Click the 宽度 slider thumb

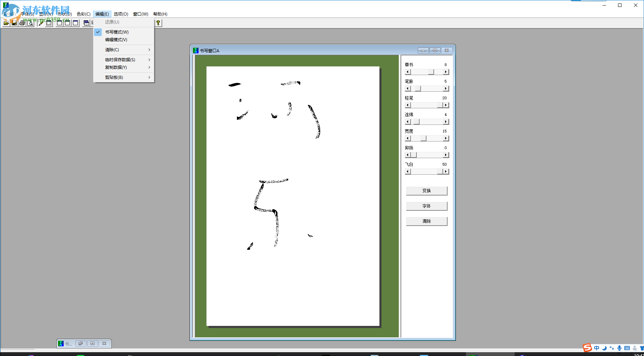[423, 138]
